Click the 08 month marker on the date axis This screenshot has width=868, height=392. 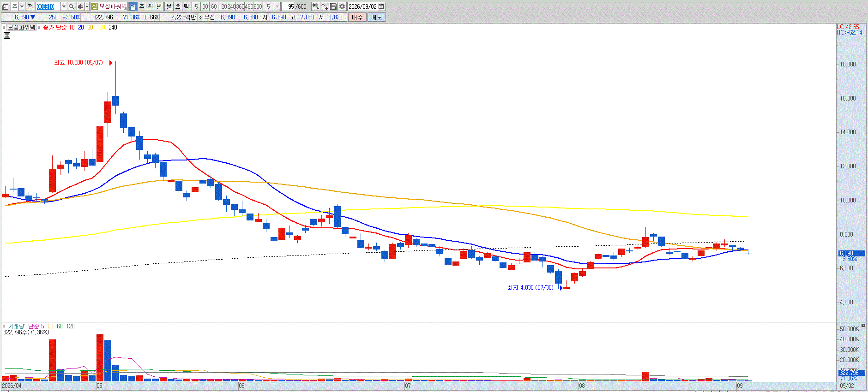pyautogui.click(x=582, y=386)
